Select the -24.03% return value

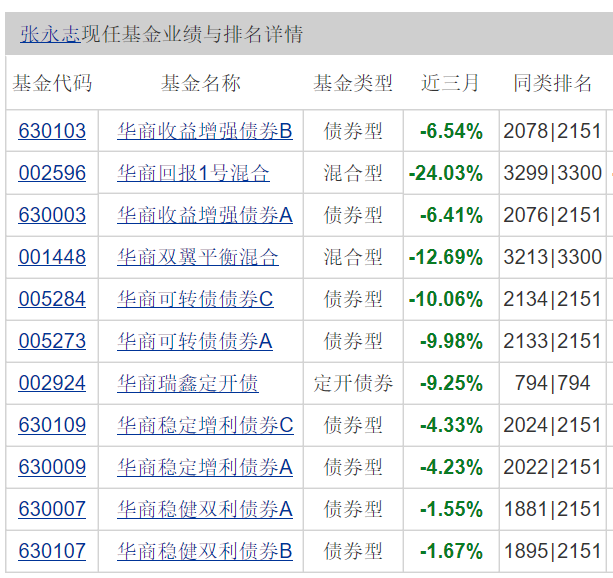click(x=446, y=173)
